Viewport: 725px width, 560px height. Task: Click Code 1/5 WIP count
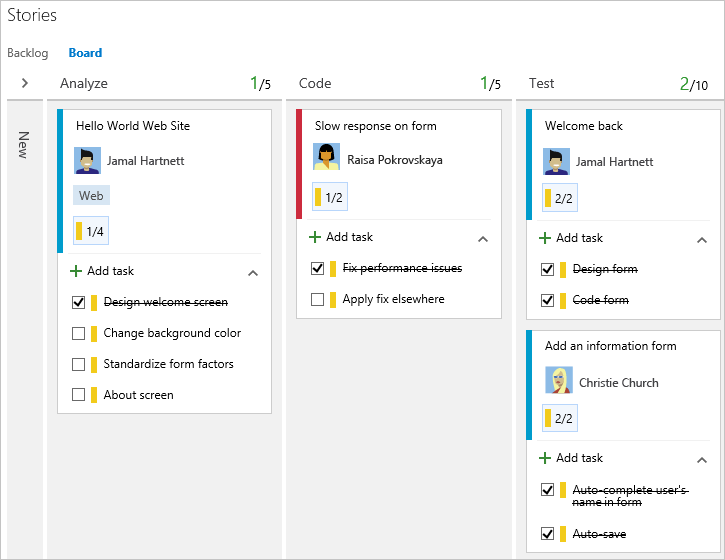pos(490,84)
